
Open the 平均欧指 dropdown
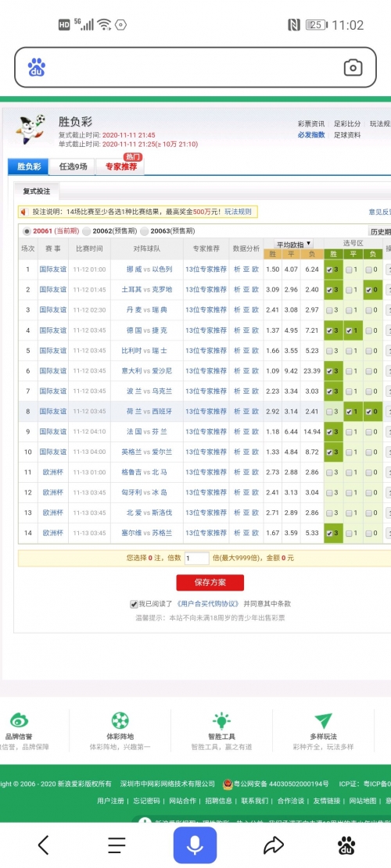294,244
